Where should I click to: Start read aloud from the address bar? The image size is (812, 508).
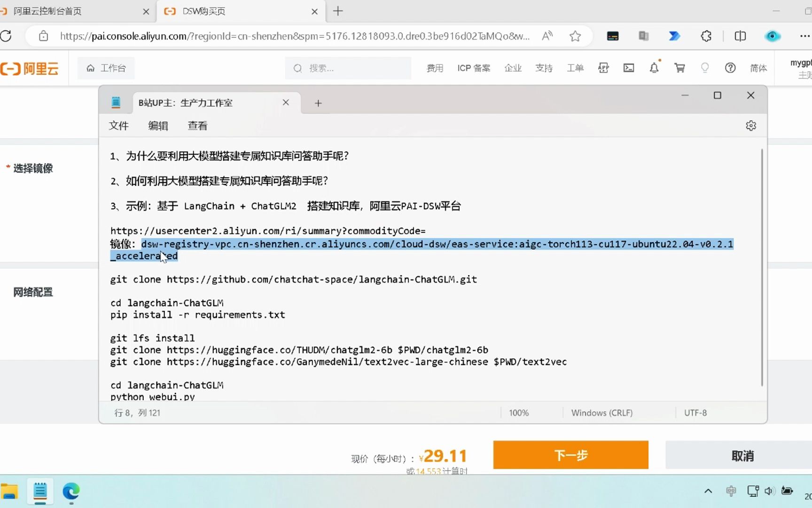547,36
